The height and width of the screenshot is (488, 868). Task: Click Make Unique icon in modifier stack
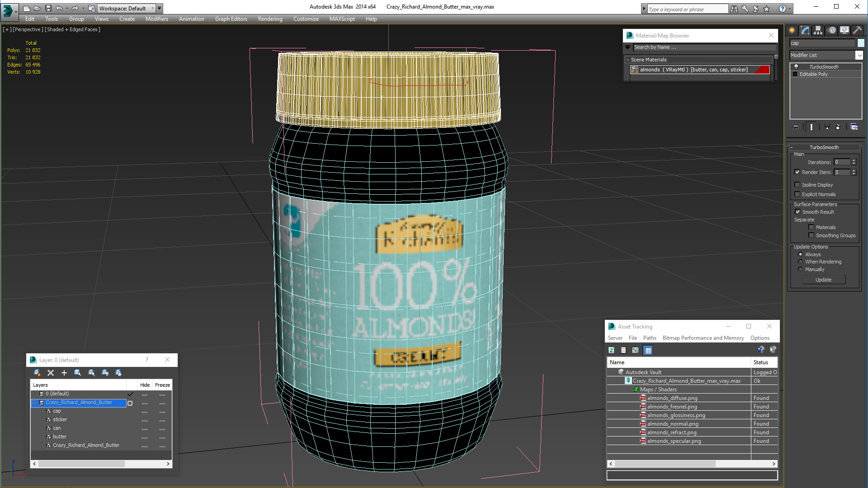pos(827,127)
